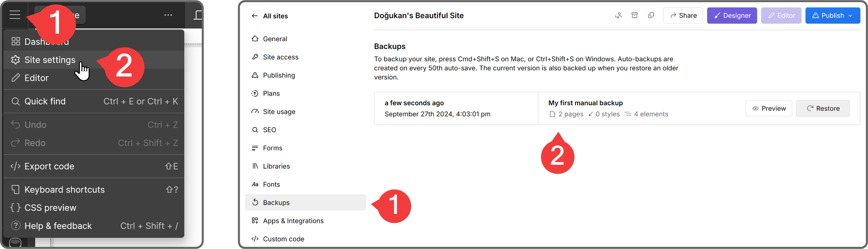
Task: Click the Doğukan's Beautiful Site title
Action: point(419,16)
